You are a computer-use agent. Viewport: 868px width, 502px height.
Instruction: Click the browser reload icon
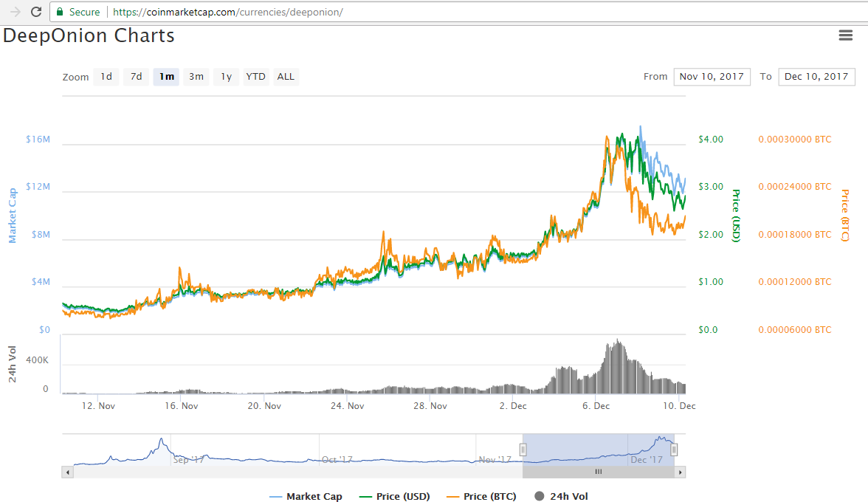pyautogui.click(x=36, y=12)
